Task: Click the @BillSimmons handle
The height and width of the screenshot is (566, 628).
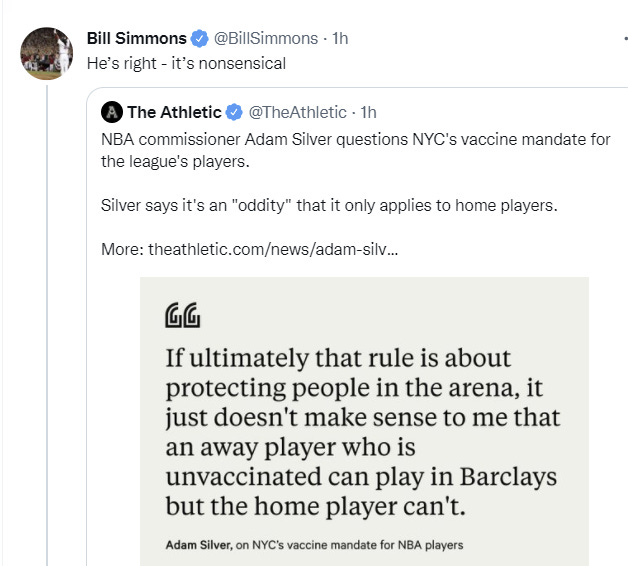Action: click(x=268, y=39)
